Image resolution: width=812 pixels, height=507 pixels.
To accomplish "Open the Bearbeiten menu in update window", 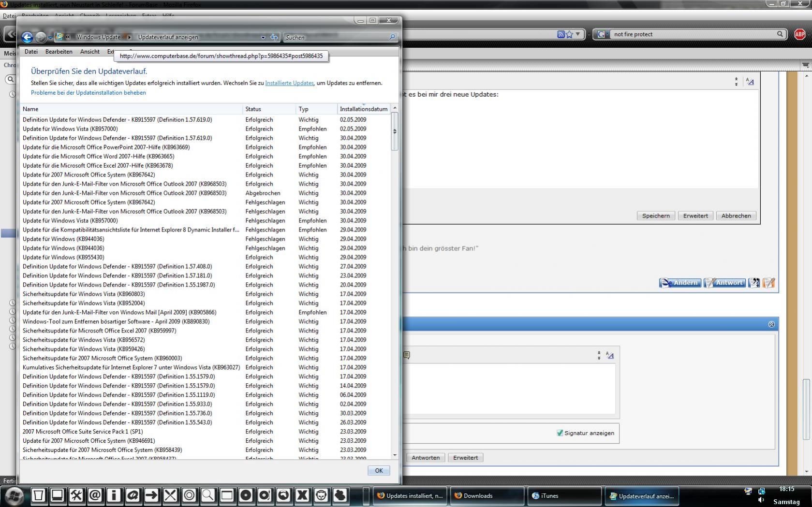I will click(x=59, y=52).
